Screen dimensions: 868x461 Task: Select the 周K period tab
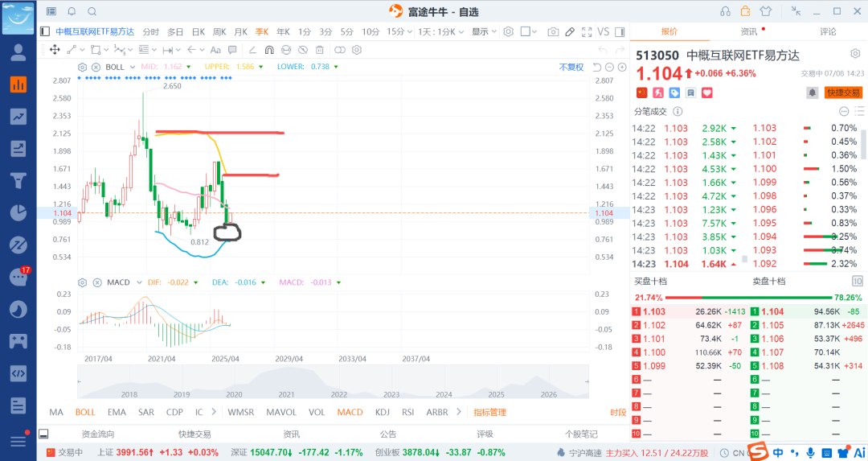219,31
